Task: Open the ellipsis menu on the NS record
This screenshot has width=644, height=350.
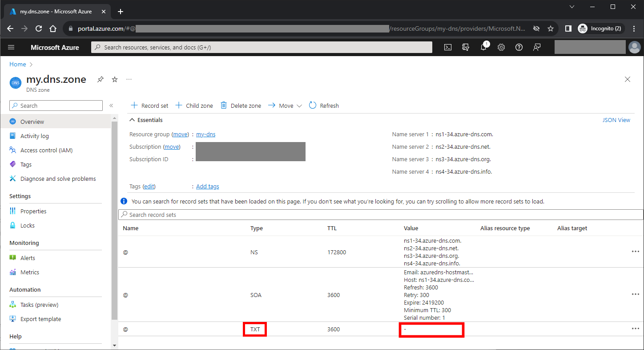Action: (635, 251)
